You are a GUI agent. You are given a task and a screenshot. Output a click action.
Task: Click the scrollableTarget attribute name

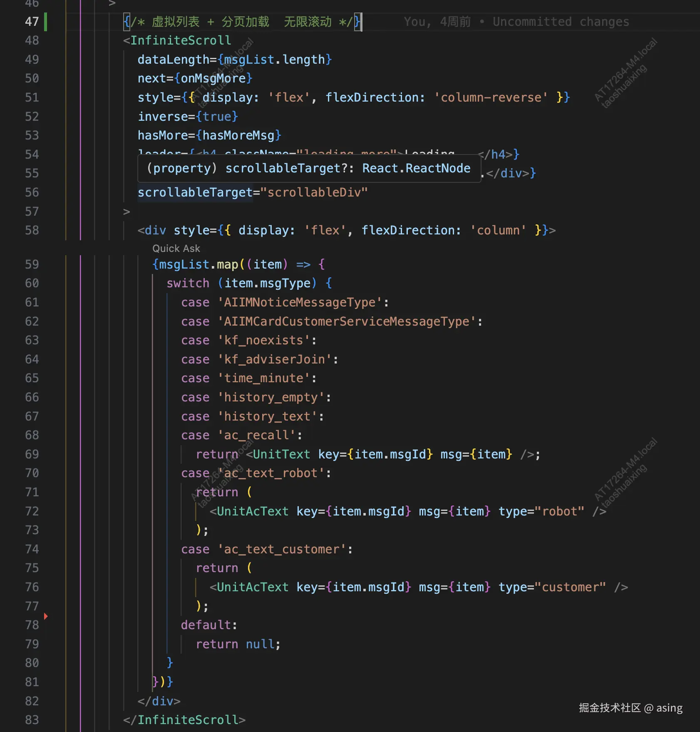(x=195, y=192)
